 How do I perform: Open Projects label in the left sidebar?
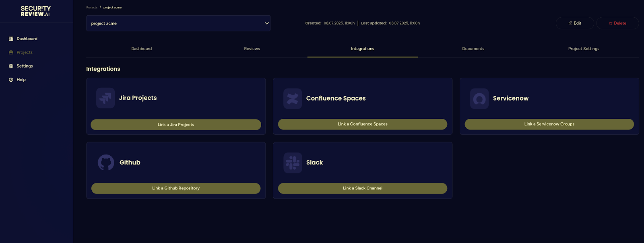25,53
